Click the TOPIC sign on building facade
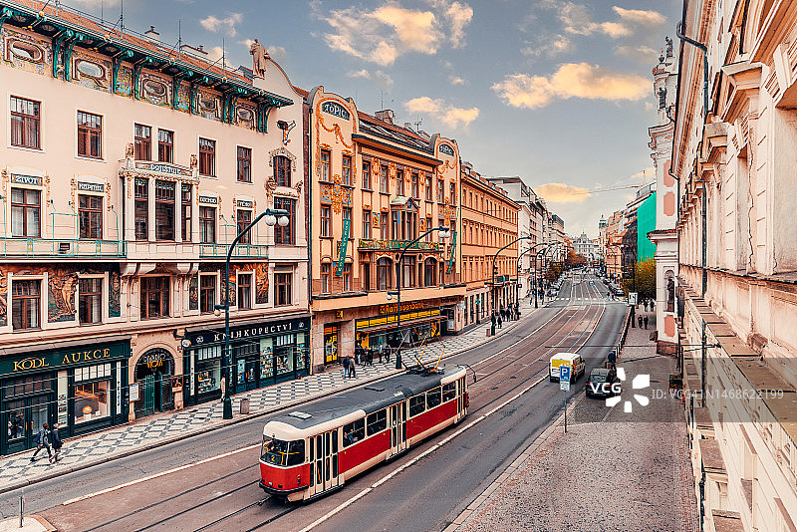 point(336,109)
